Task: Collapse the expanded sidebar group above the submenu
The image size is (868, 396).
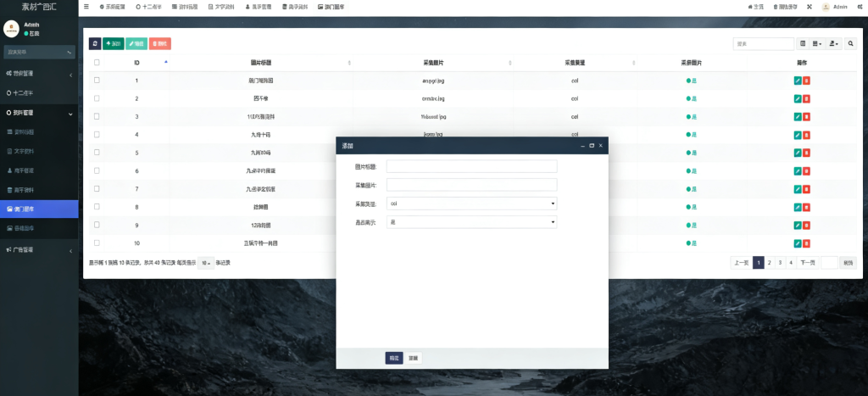Action: pos(39,113)
